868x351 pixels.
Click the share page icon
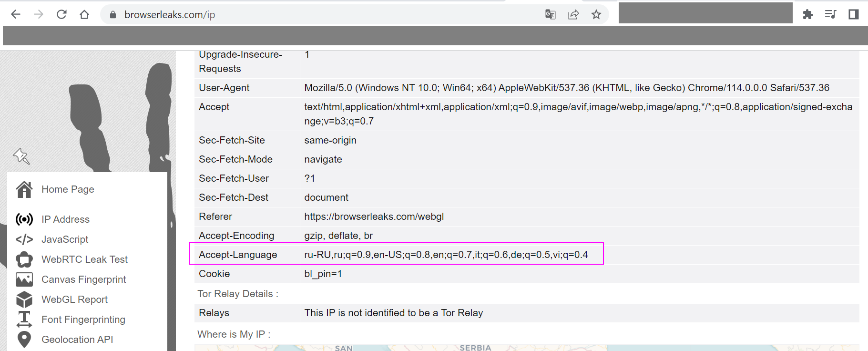click(573, 14)
